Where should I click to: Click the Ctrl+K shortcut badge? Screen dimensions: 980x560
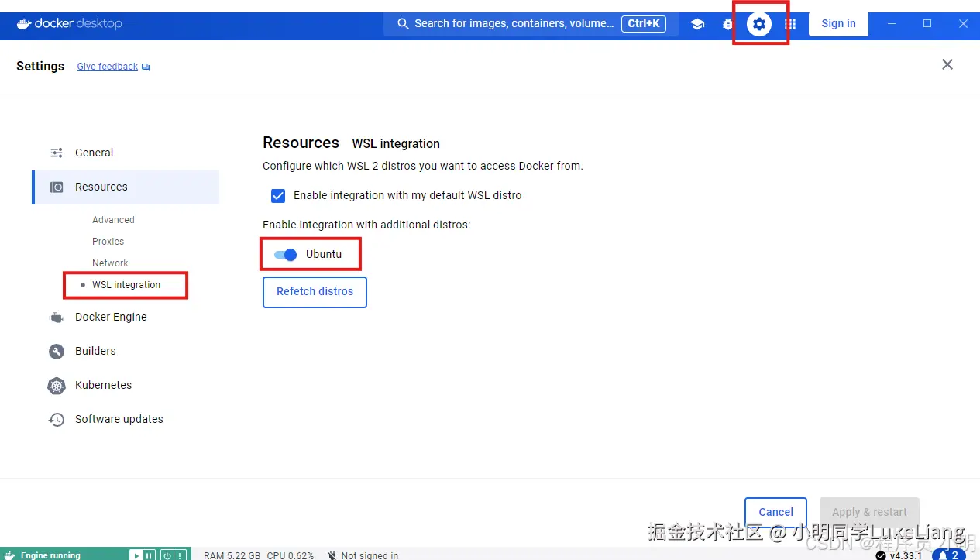tap(644, 24)
